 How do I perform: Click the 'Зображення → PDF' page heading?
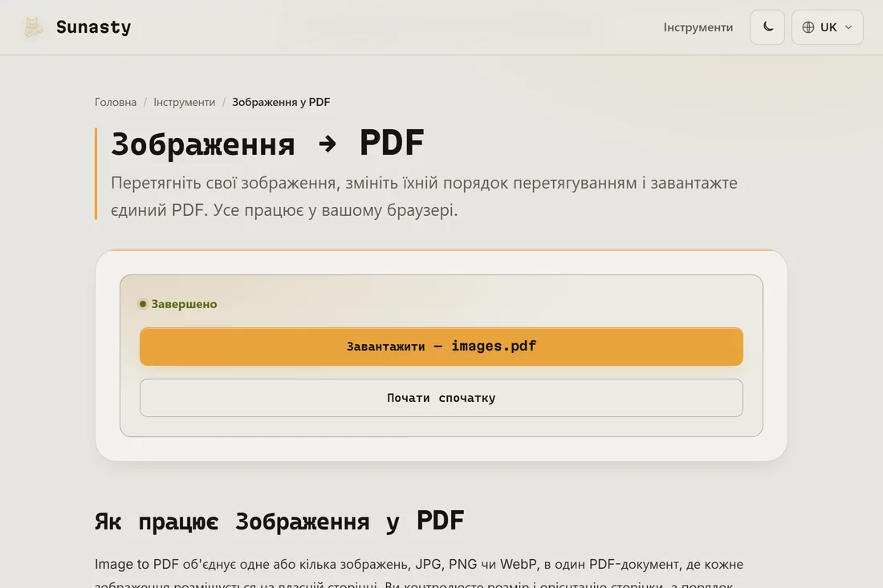267,143
